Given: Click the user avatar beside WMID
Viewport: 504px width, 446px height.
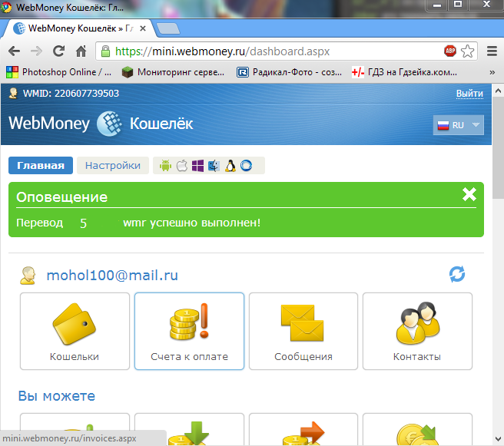Looking at the screenshot, I should point(13,93).
